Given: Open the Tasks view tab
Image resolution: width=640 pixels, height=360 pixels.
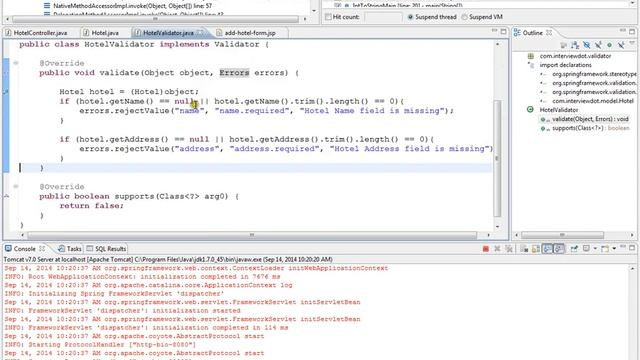Looking at the screenshot, I should pos(70,249).
